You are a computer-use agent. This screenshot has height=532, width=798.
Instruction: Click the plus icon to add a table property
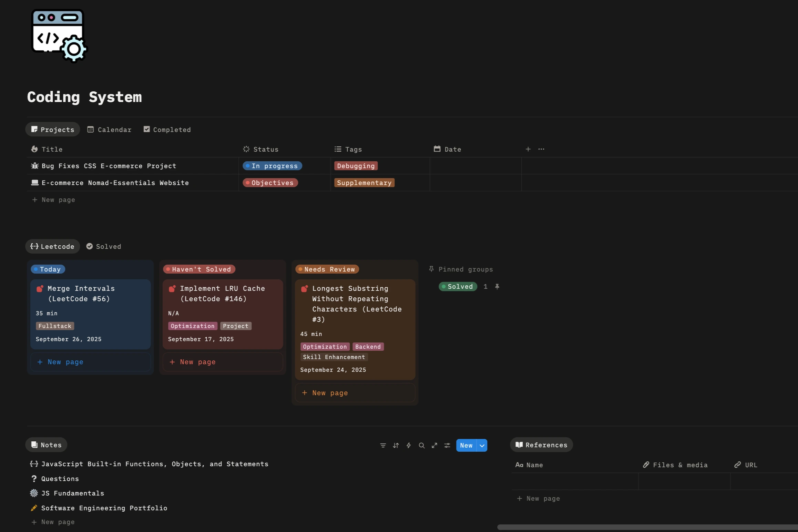coord(528,149)
